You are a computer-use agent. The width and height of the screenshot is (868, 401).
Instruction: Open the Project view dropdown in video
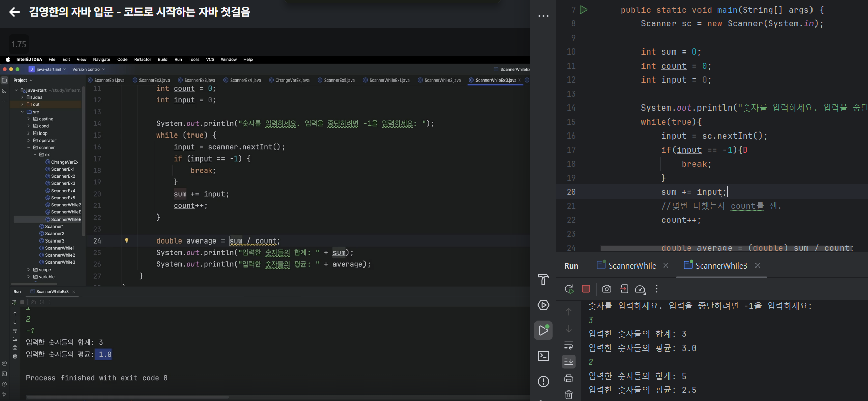coord(23,80)
